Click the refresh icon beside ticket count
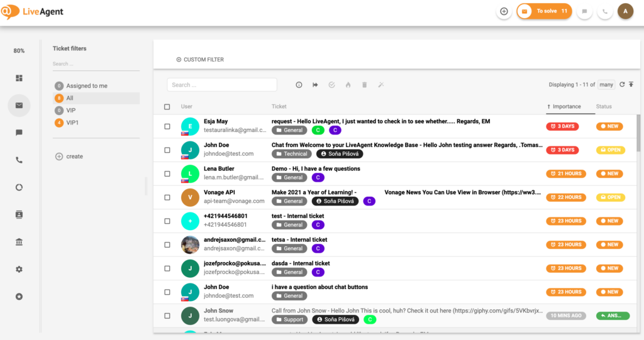This screenshot has width=644, height=340. click(622, 85)
